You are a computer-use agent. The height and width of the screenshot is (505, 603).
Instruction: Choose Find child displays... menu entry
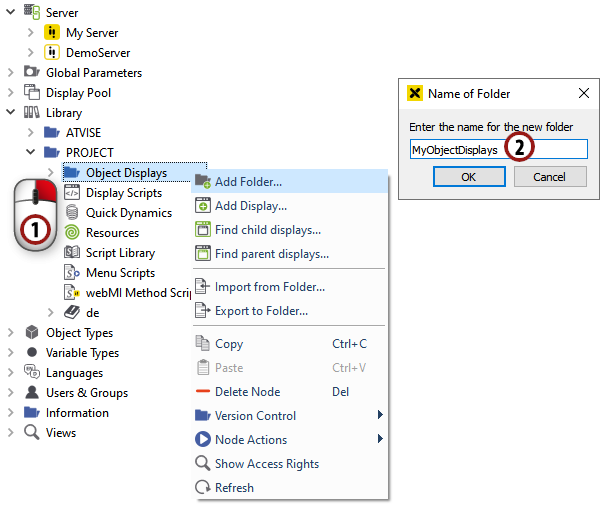coord(290,230)
